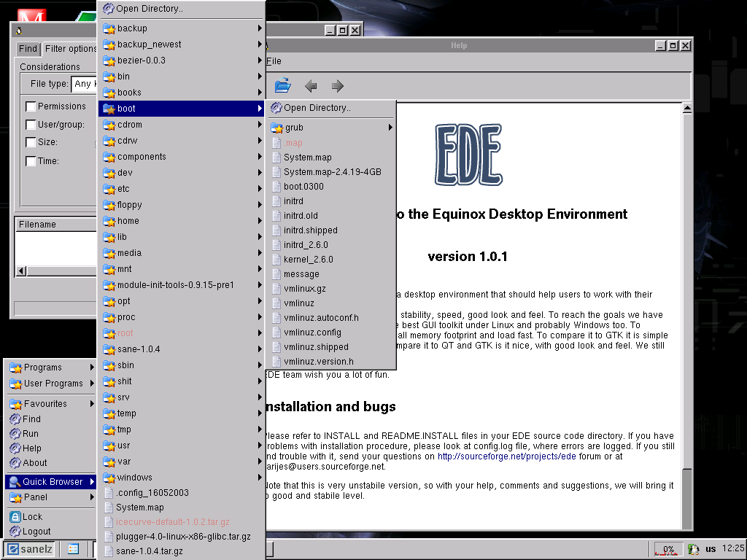747x560 pixels.
Task: Click the plugger-4.0 tar.gz file icon
Action: point(109,537)
